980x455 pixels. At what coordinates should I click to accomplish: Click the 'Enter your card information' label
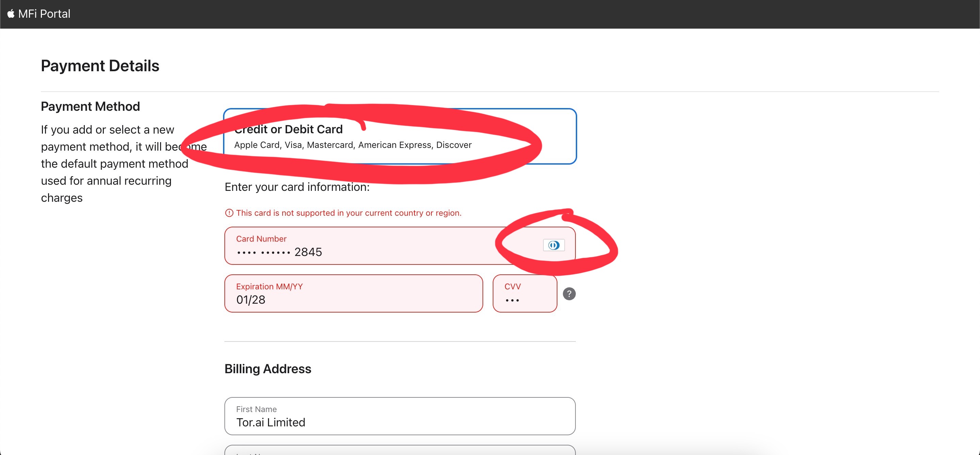coord(297,187)
